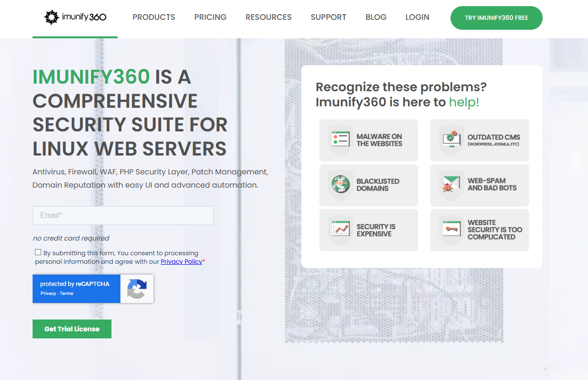Open the Blog link in navigation

pyautogui.click(x=376, y=17)
